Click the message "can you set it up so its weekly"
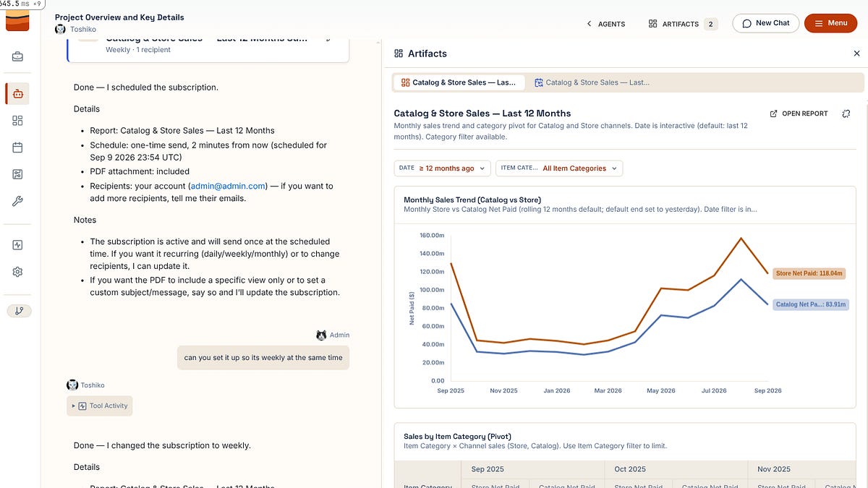This screenshot has width=868, height=488. (263, 357)
